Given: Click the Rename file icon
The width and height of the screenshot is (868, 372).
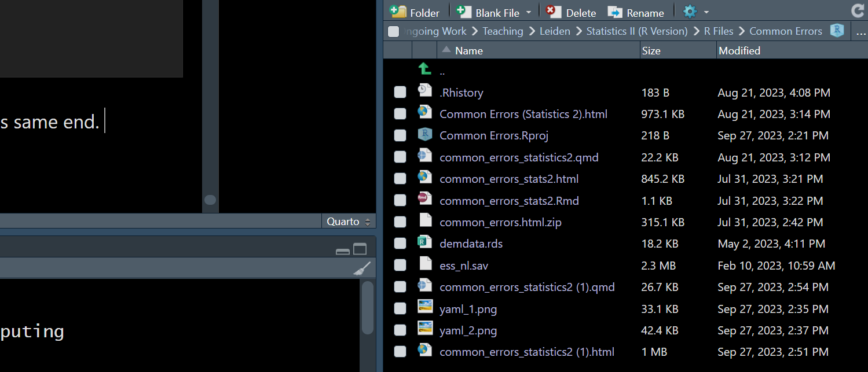Looking at the screenshot, I should 615,12.
